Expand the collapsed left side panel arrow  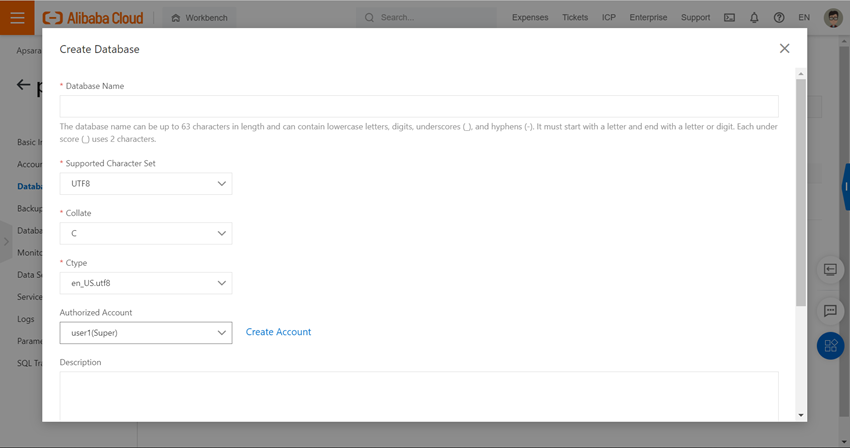point(6,241)
